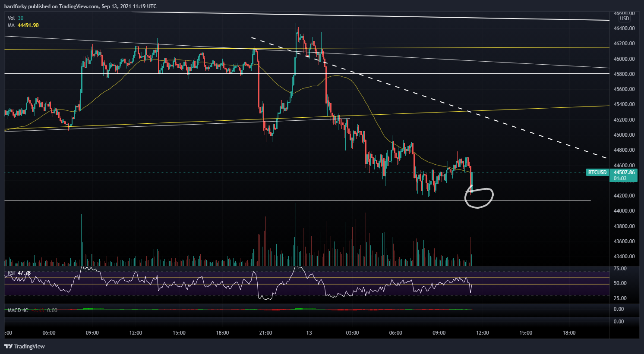Click the 45800.00 price axis label
Screen dimensions: 644x354
pos(624,74)
